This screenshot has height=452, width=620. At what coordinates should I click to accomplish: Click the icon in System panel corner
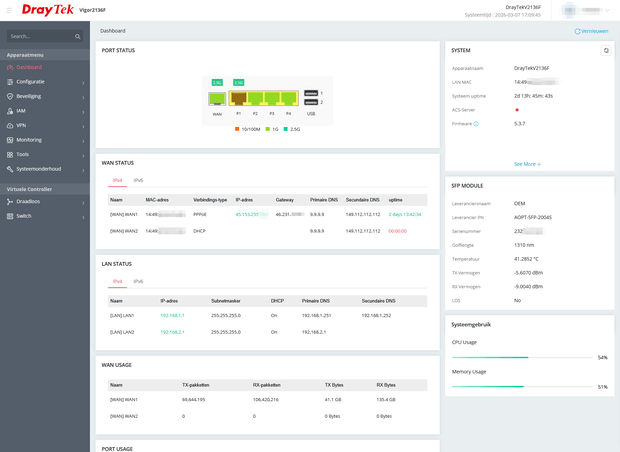click(606, 51)
